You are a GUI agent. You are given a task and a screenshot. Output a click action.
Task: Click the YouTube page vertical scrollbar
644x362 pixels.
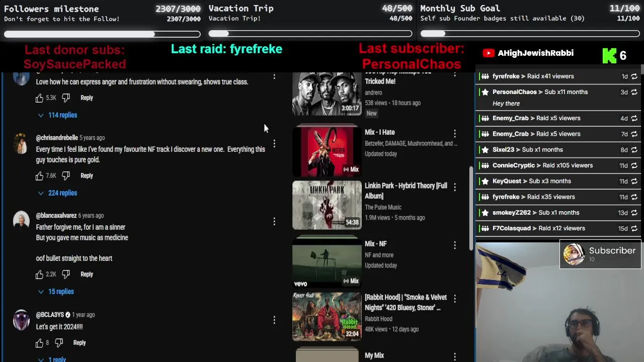tap(471, 209)
